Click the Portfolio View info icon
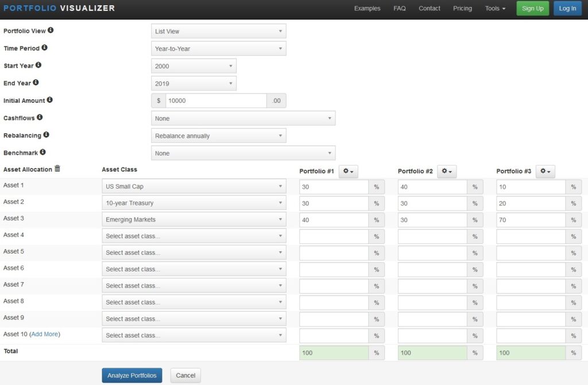The width and height of the screenshot is (588, 385). 51,30
